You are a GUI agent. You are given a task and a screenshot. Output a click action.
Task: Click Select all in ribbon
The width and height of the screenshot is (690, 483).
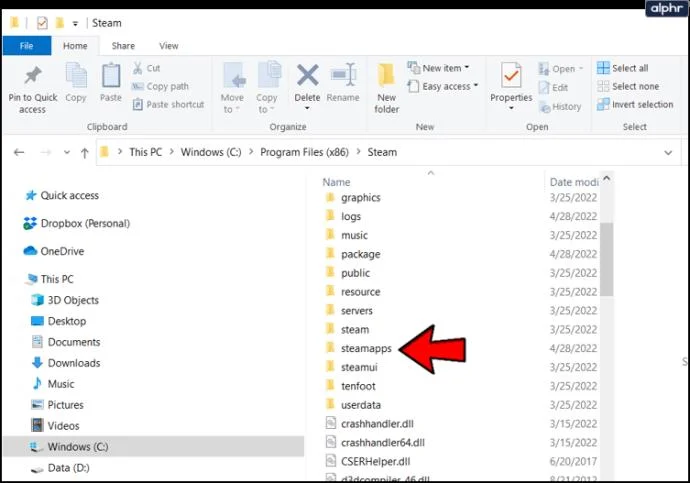tap(623, 68)
